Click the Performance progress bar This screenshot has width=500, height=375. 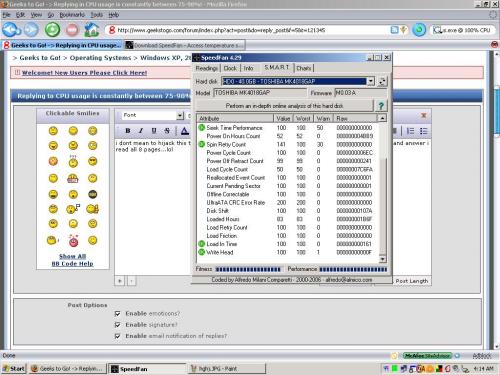click(x=353, y=269)
